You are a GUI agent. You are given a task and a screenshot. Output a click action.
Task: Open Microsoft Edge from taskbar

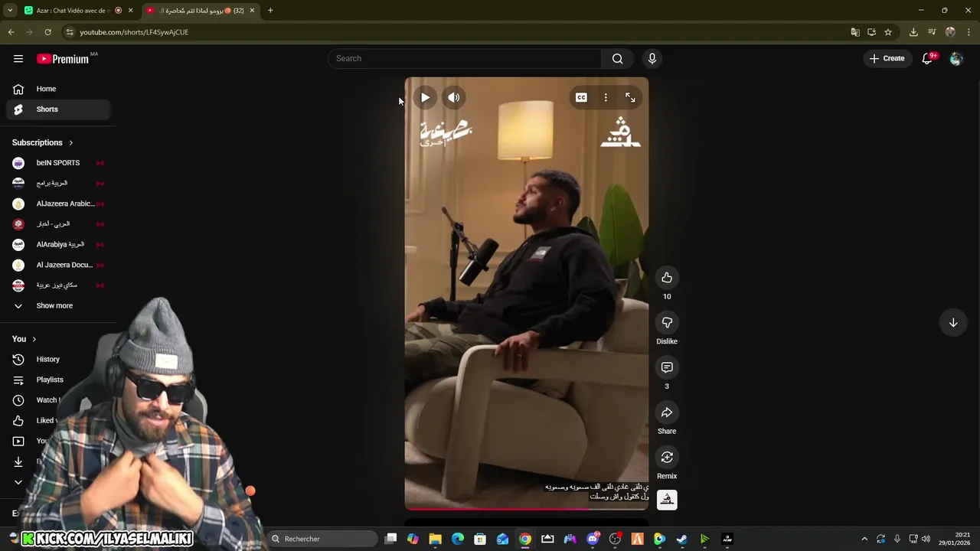(x=458, y=539)
